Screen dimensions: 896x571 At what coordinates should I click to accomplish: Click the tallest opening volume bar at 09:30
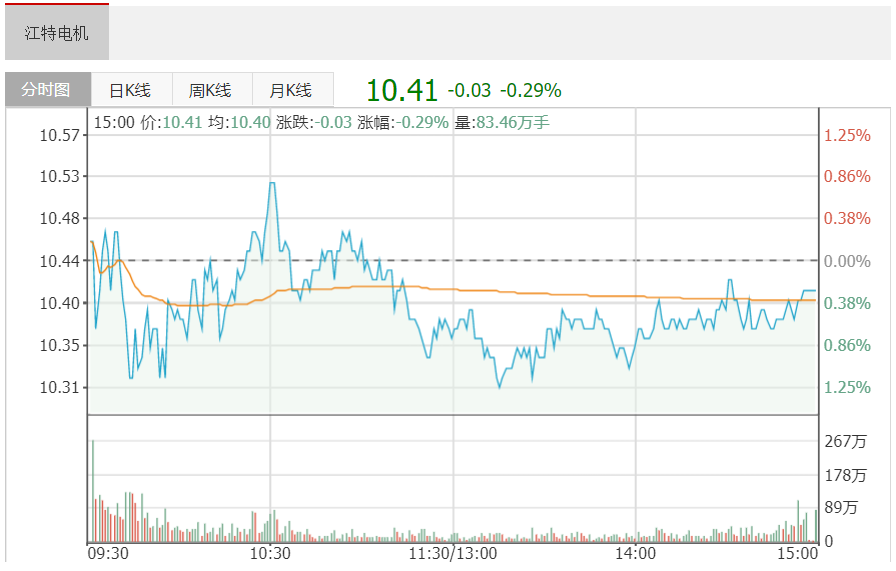coord(93,491)
